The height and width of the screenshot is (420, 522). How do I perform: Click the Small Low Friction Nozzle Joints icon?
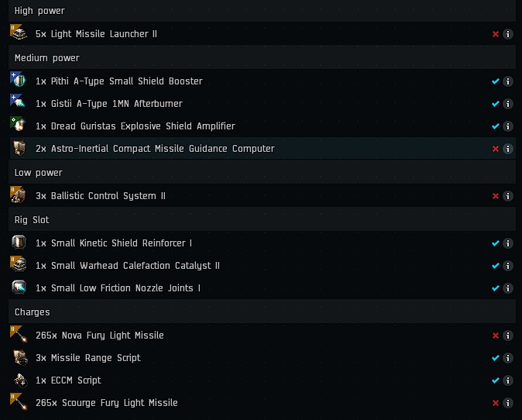(19, 287)
